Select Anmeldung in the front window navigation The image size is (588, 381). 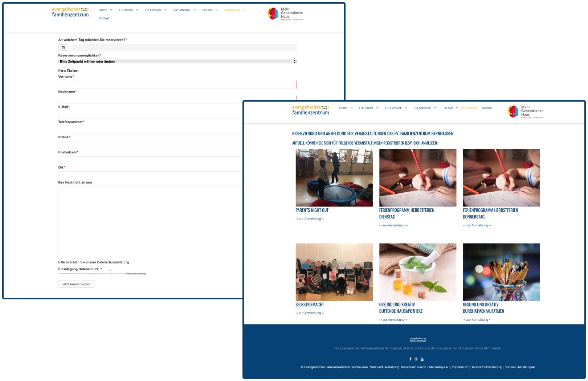point(469,108)
